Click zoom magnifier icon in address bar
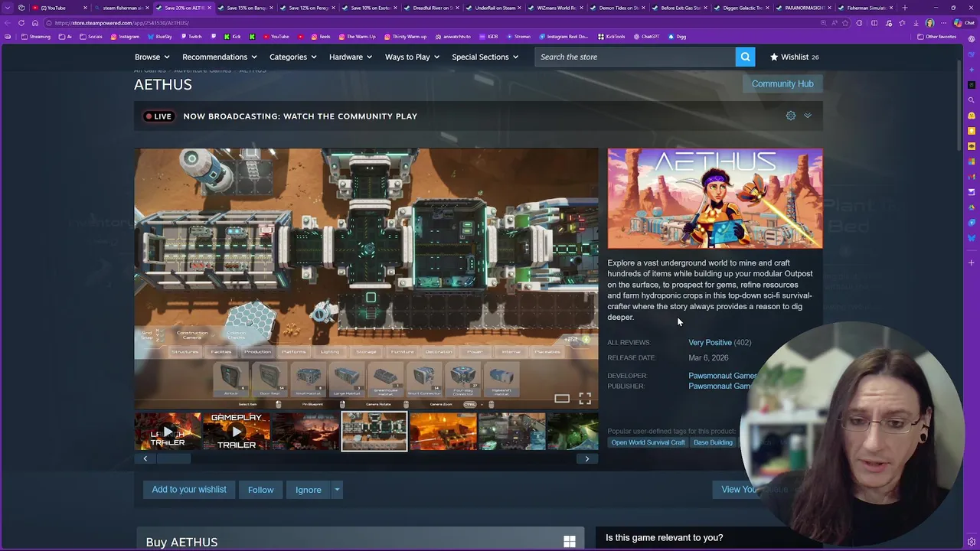 tap(824, 23)
